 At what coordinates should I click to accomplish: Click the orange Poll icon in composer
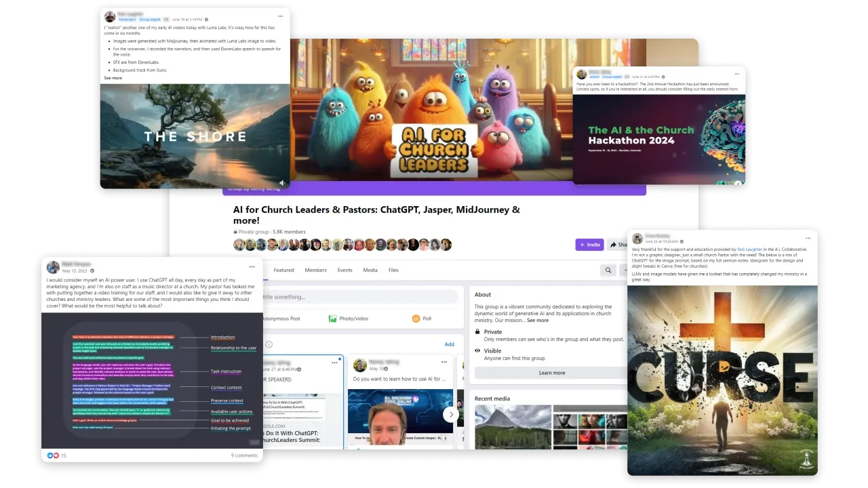click(x=416, y=319)
